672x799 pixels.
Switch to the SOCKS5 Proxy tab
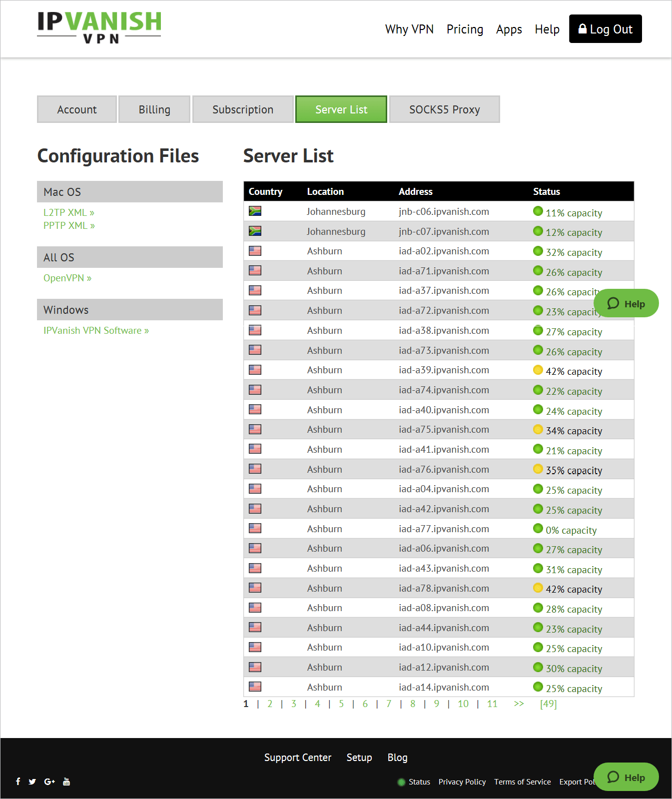[445, 109]
